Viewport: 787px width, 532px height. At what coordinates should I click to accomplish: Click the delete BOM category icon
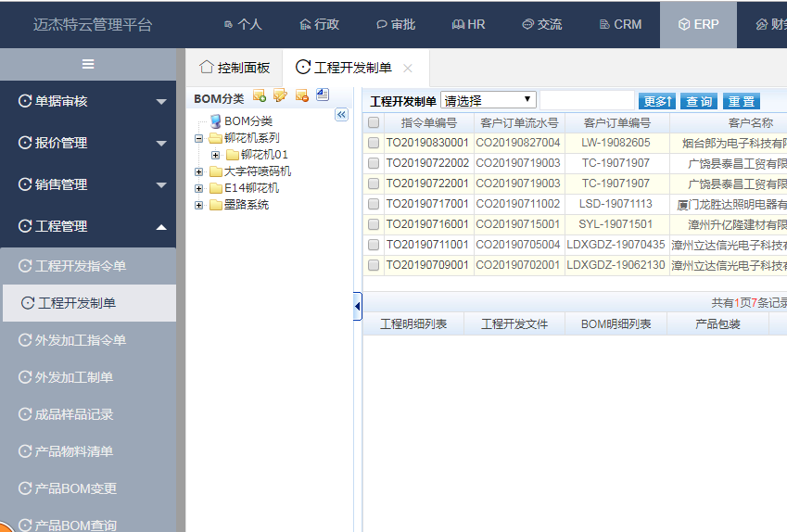(301, 95)
